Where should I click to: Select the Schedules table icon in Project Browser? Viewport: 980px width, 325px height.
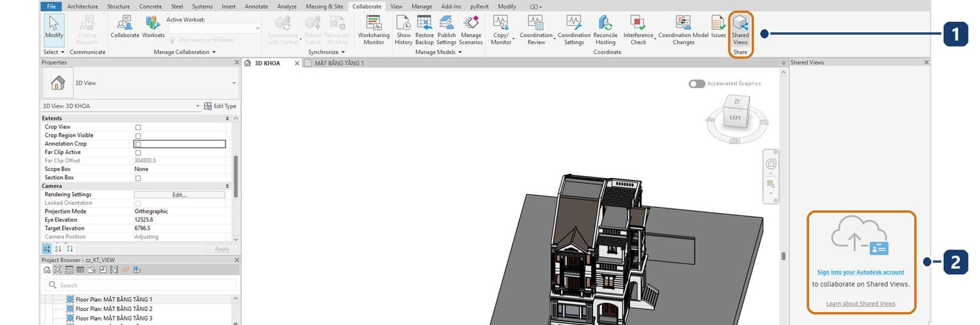tap(81, 270)
